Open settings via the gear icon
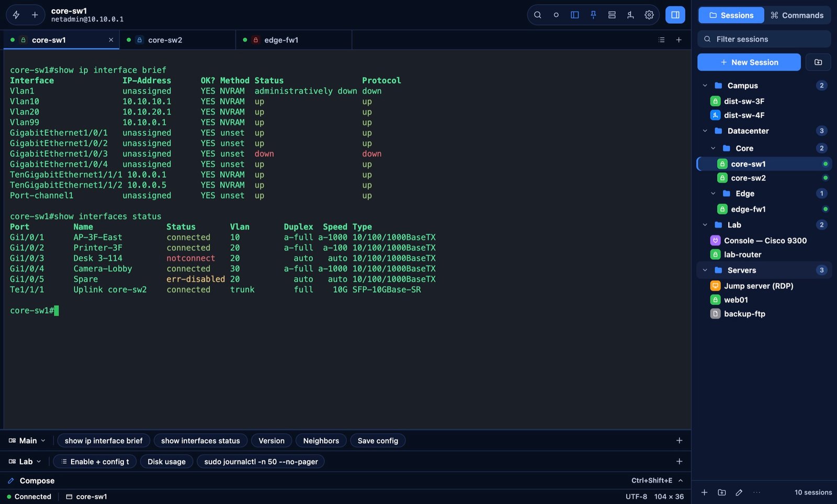Viewport: 837px width, 504px height. tap(649, 15)
